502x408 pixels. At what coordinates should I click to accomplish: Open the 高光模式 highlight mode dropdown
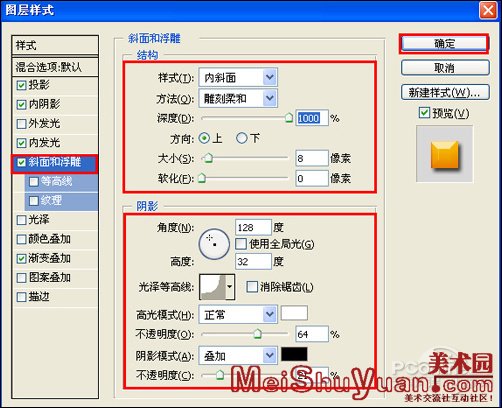[x=238, y=314]
